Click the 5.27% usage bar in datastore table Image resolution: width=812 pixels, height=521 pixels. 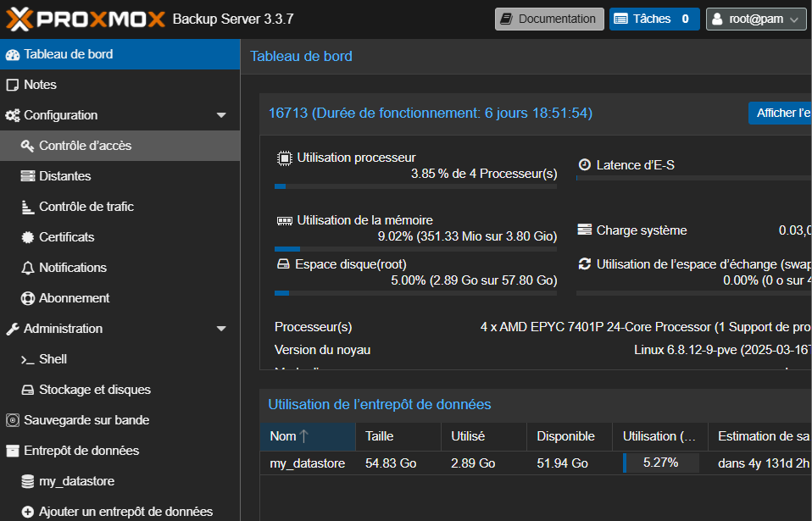(661, 463)
